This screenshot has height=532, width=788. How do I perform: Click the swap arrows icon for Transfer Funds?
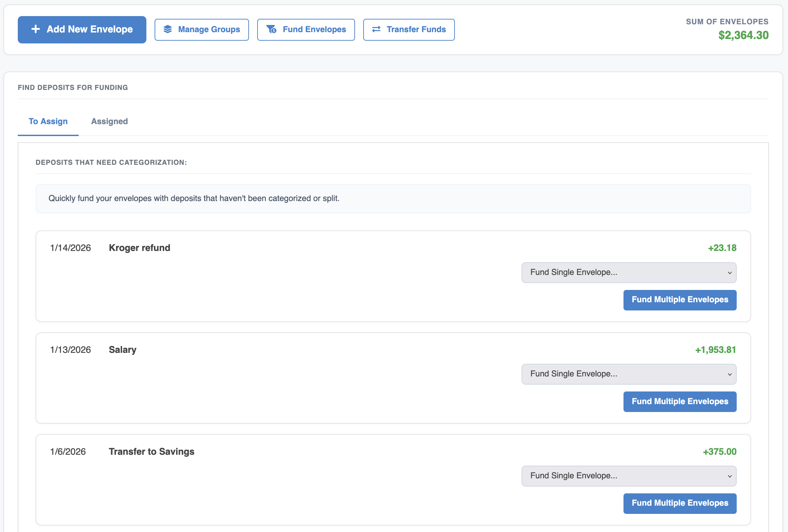tap(376, 29)
